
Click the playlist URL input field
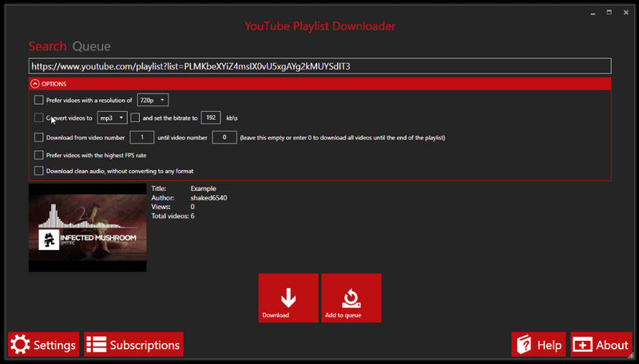pyautogui.click(x=320, y=66)
